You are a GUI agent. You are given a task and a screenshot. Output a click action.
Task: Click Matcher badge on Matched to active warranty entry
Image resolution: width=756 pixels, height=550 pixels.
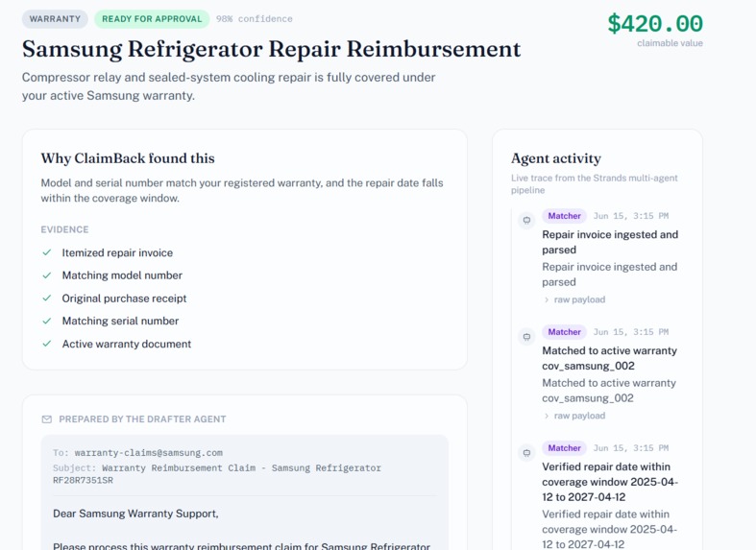pyautogui.click(x=564, y=332)
